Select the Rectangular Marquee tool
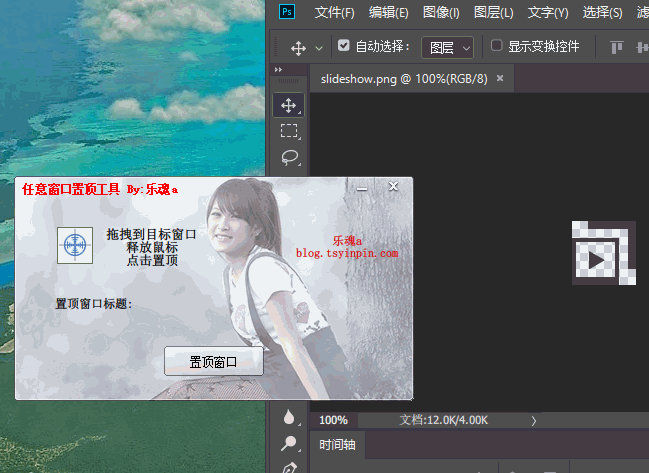 pos(289,131)
